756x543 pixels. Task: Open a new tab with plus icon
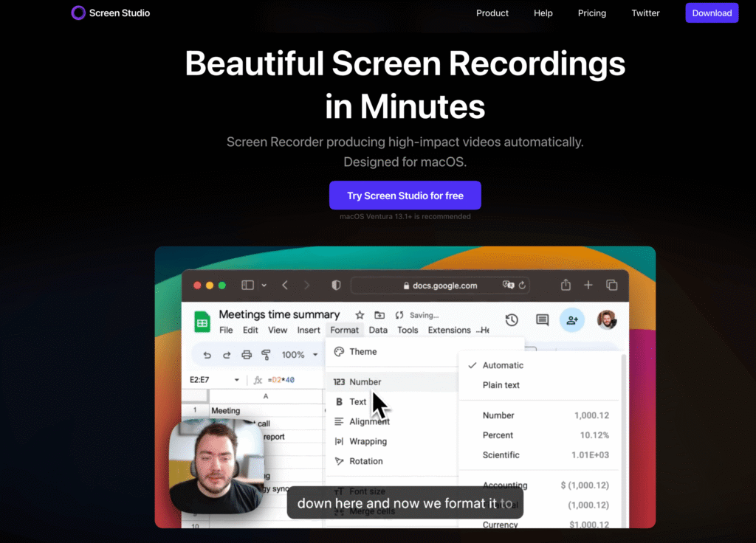click(x=588, y=286)
